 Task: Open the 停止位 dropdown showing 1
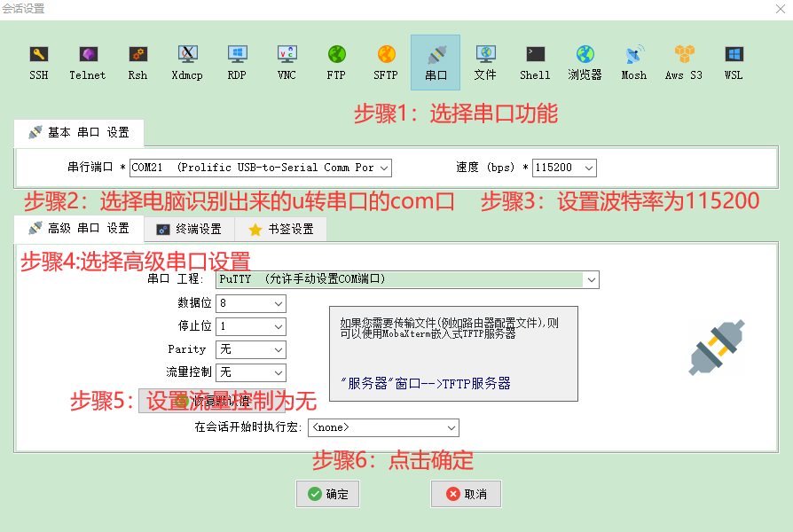[x=251, y=326]
